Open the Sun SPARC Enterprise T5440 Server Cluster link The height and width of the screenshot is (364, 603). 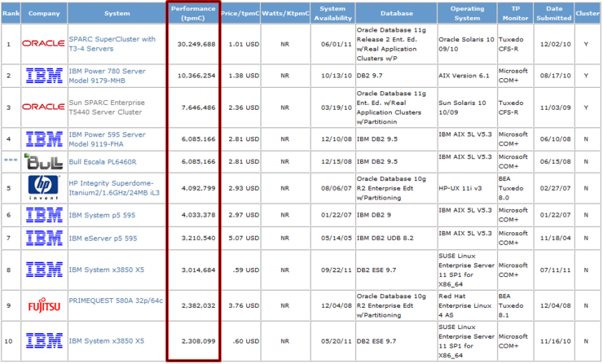pos(107,107)
